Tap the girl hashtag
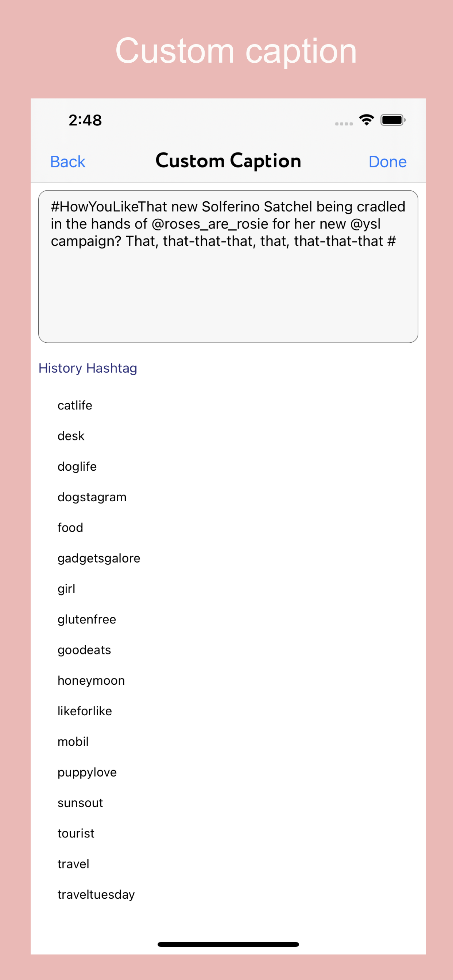Image resolution: width=453 pixels, height=980 pixels. 66,589
